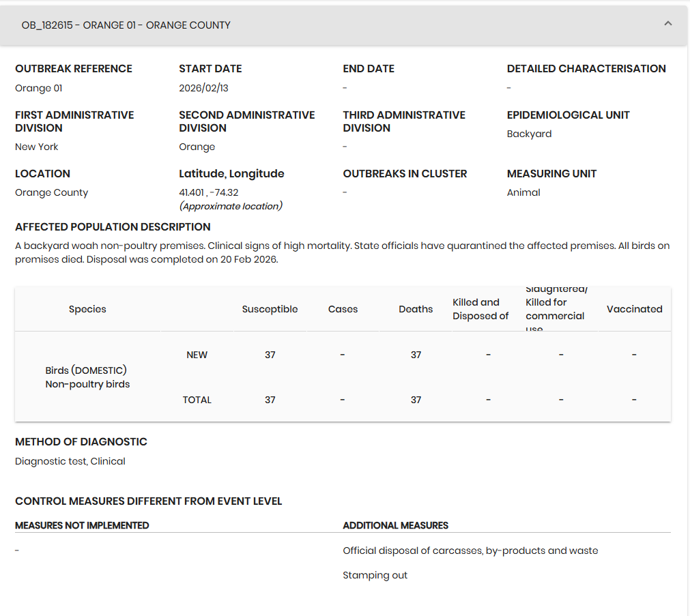Collapse the outbreak panel using the chevron
Screen dimensions: 690x616
pos(668,24)
